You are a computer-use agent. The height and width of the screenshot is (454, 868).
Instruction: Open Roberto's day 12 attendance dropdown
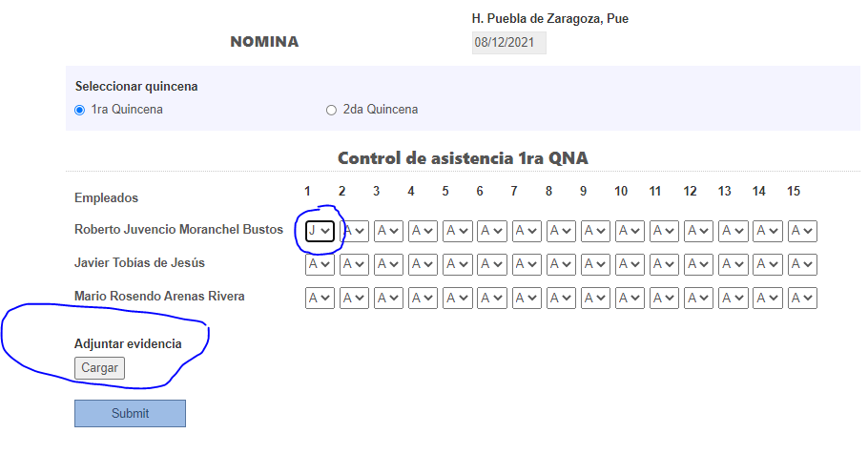(x=698, y=231)
